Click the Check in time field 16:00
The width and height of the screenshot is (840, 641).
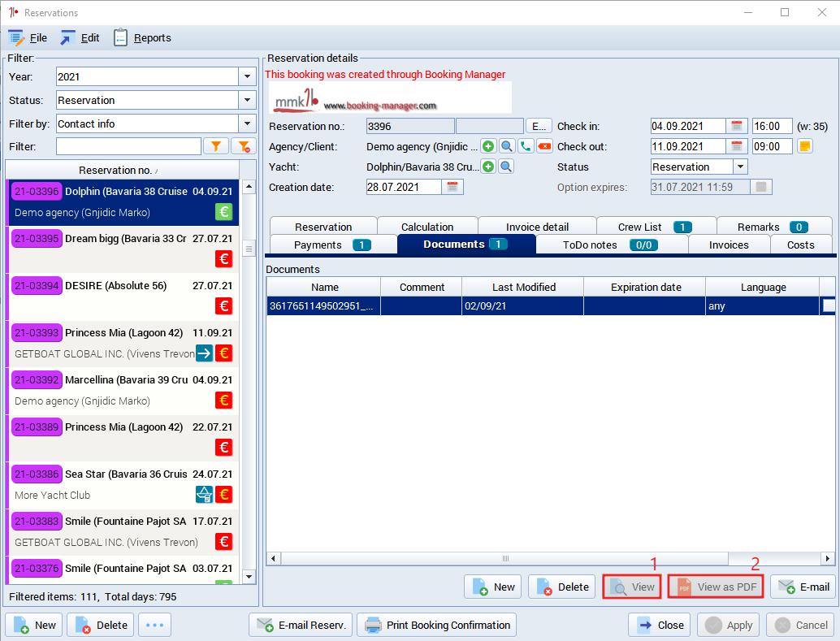(772, 126)
